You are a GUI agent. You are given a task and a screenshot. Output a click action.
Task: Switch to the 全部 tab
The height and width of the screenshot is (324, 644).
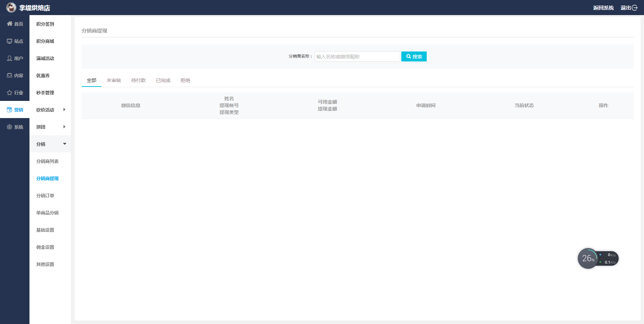pyautogui.click(x=92, y=80)
